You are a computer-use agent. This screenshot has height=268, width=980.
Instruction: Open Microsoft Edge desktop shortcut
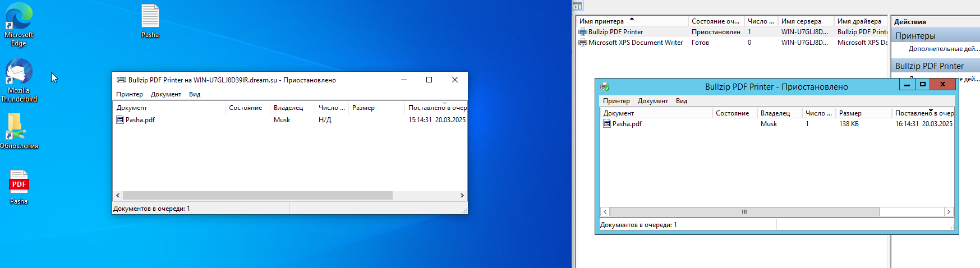tap(19, 24)
